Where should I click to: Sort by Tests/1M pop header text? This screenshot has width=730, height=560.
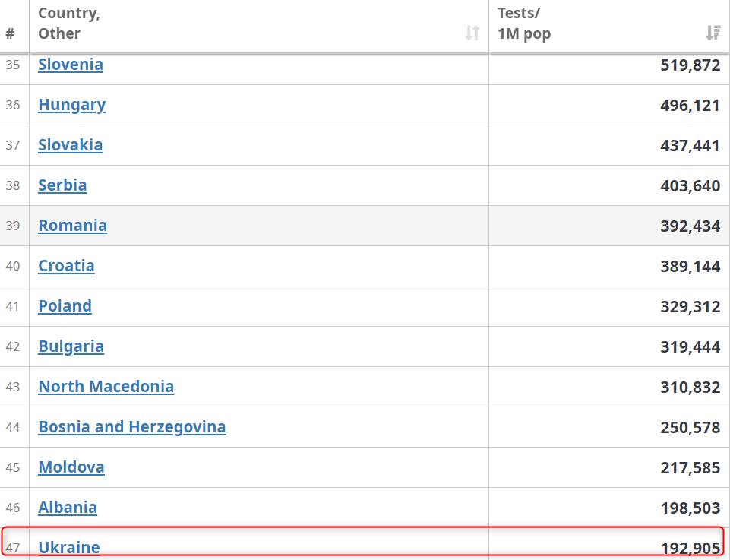pyautogui.click(x=523, y=24)
